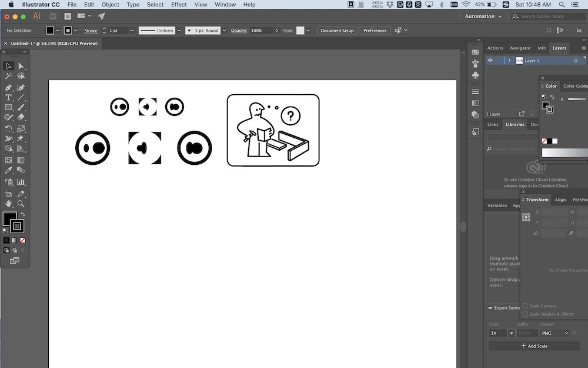Select the Width tool

tap(8, 138)
